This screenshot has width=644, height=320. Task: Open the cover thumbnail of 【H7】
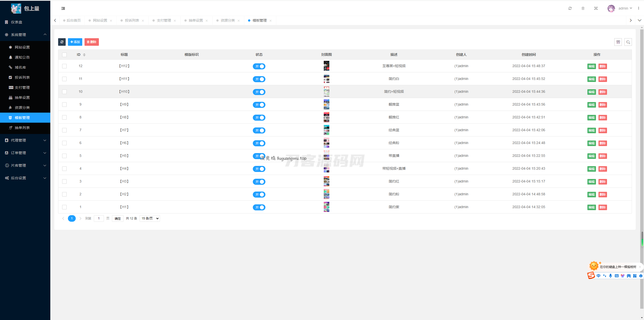pos(326,130)
